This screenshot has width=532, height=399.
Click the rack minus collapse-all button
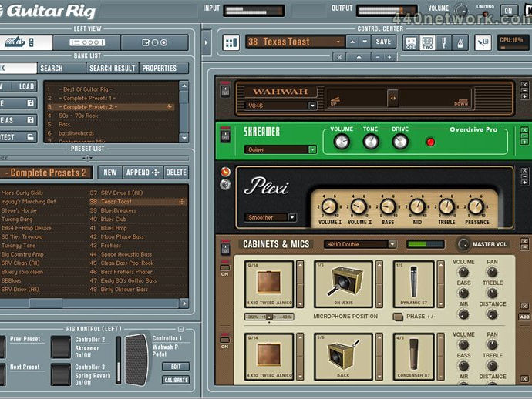(378, 57)
